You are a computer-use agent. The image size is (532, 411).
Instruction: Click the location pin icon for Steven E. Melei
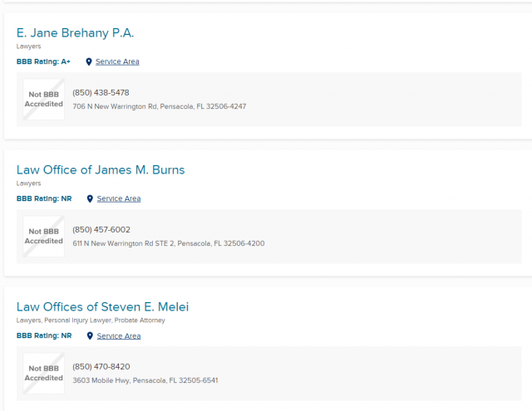[x=90, y=335]
